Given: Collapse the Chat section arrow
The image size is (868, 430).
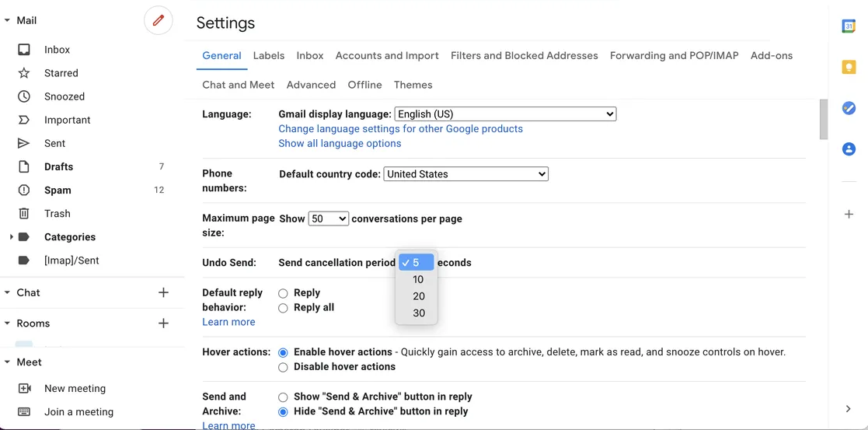Looking at the screenshot, I should coord(7,292).
